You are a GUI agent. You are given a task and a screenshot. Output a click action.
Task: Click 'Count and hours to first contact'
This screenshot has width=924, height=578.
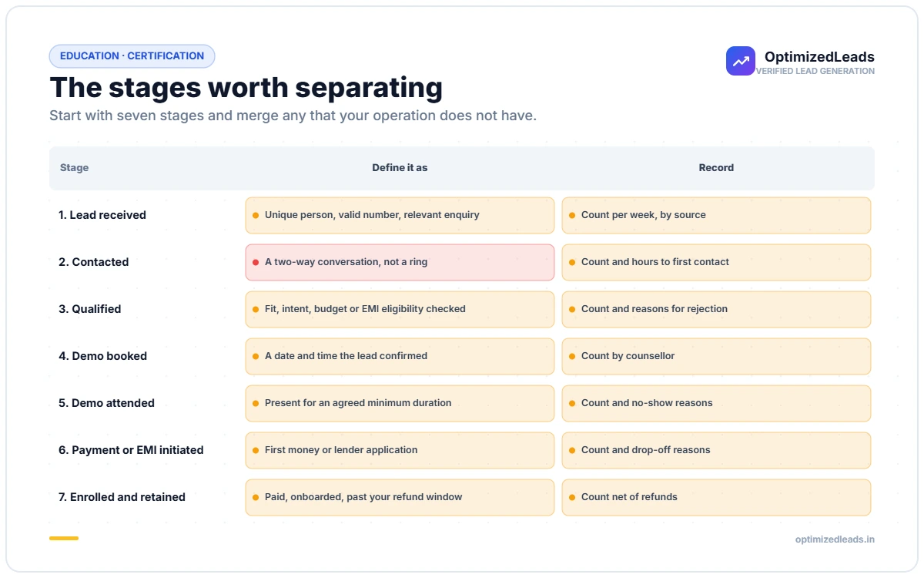point(716,262)
